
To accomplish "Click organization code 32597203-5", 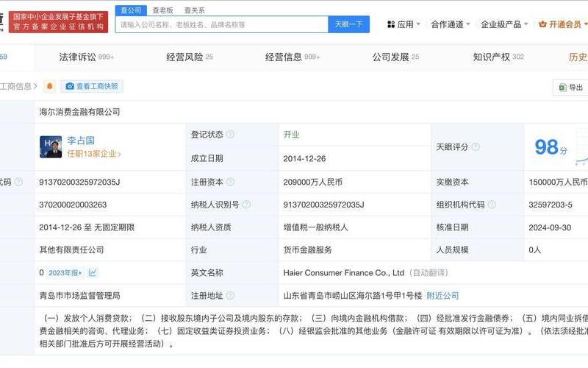I will pos(551,205).
